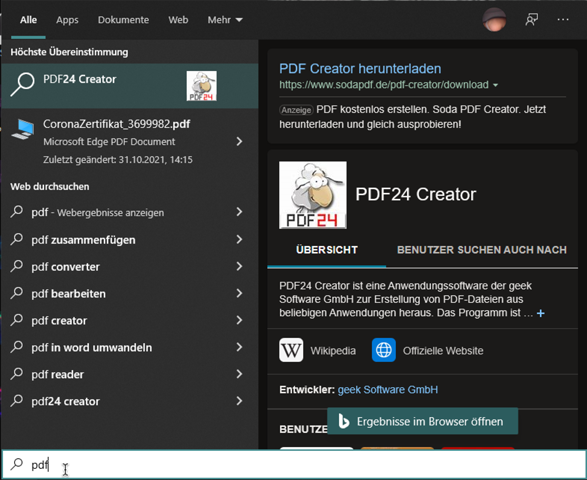Switch to the Dokumente tab
The image size is (587, 480).
tap(123, 20)
